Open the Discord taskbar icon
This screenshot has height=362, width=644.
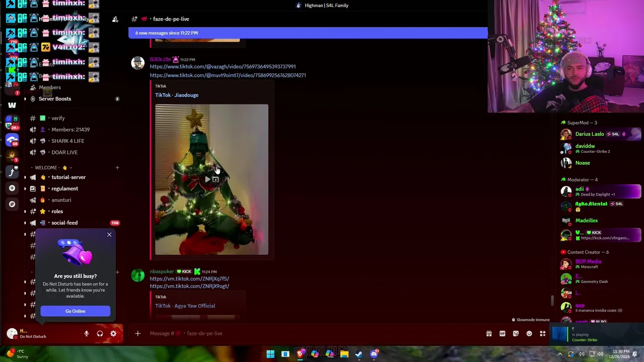click(374, 354)
